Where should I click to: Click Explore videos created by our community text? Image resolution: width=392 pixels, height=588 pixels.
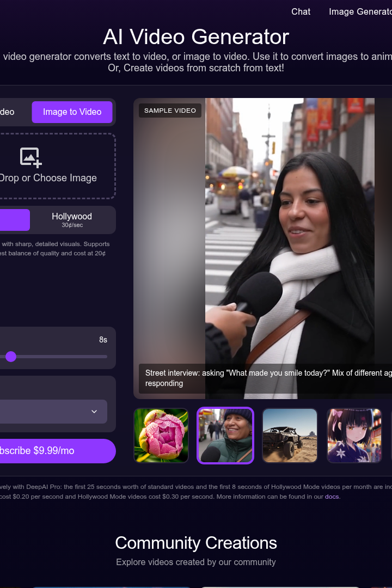pyautogui.click(x=196, y=562)
